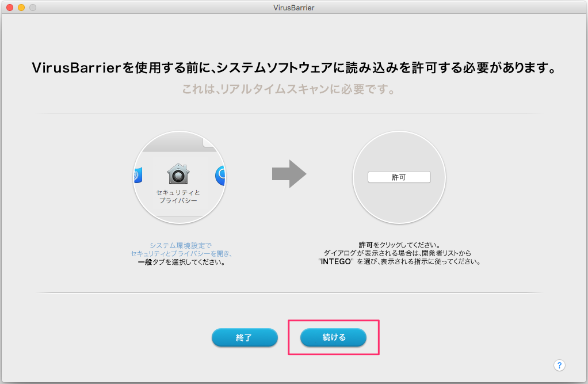Click the VirusBarrier title bar text
The width and height of the screenshot is (588, 384).
click(x=293, y=7)
